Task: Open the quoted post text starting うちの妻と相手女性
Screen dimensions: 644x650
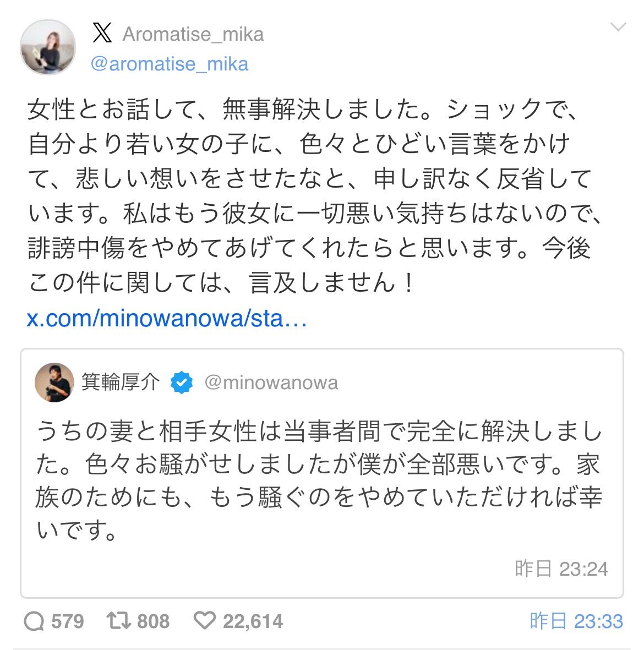Action: pos(319,480)
